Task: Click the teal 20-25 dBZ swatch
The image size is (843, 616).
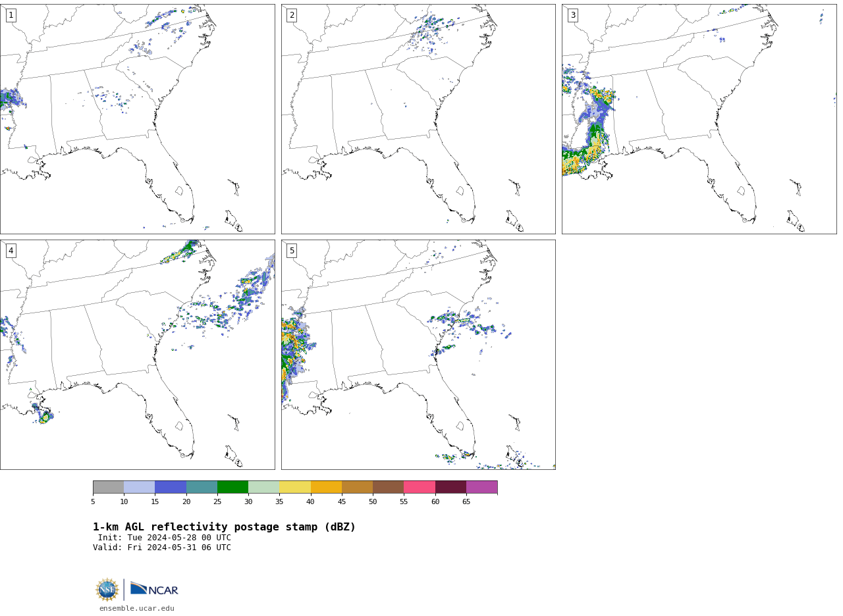Action: [202, 487]
